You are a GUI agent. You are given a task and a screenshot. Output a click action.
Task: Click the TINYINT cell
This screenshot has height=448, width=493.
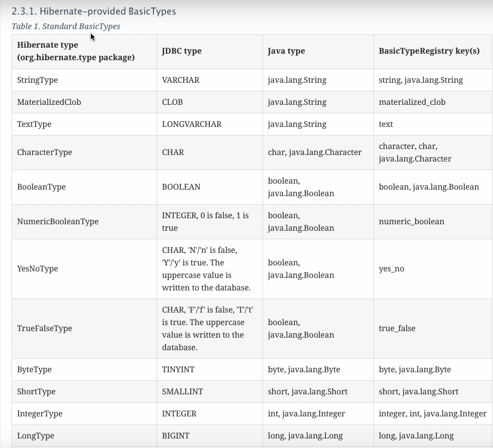[x=210, y=369]
